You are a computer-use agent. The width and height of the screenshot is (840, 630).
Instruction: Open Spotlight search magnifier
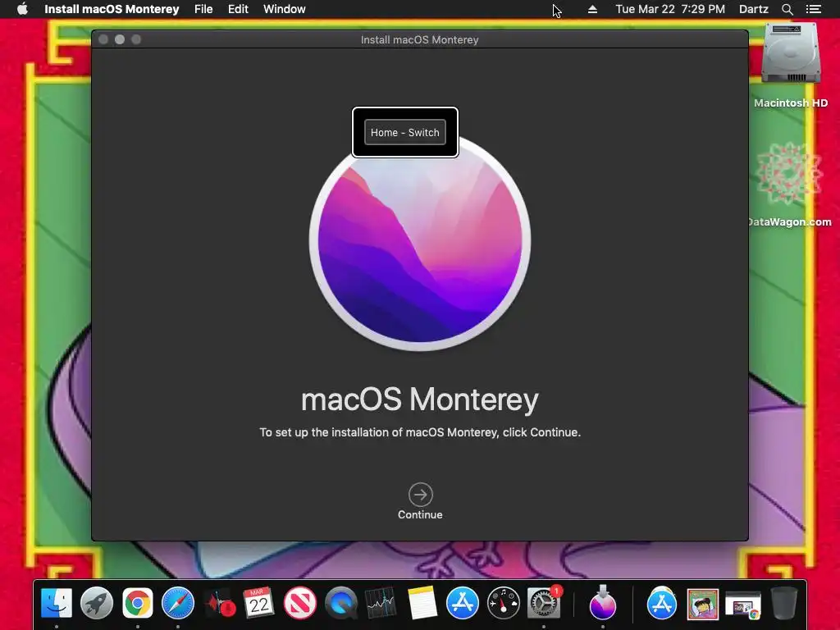pyautogui.click(x=787, y=9)
